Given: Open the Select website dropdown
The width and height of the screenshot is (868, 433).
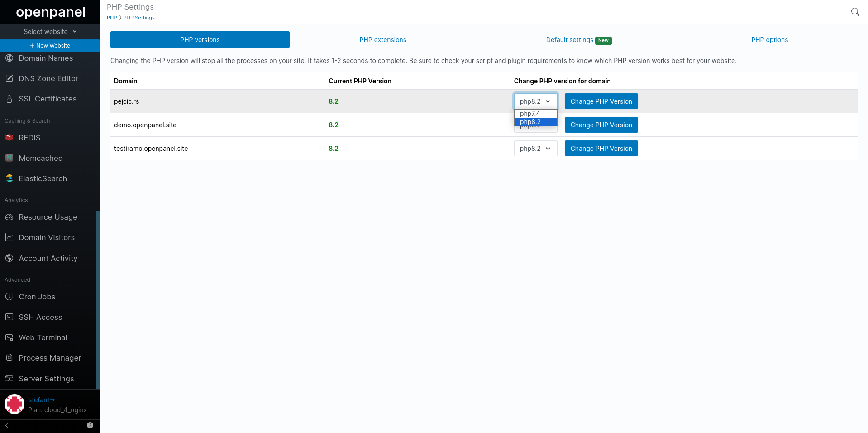Looking at the screenshot, I should [x=50, y=32].
